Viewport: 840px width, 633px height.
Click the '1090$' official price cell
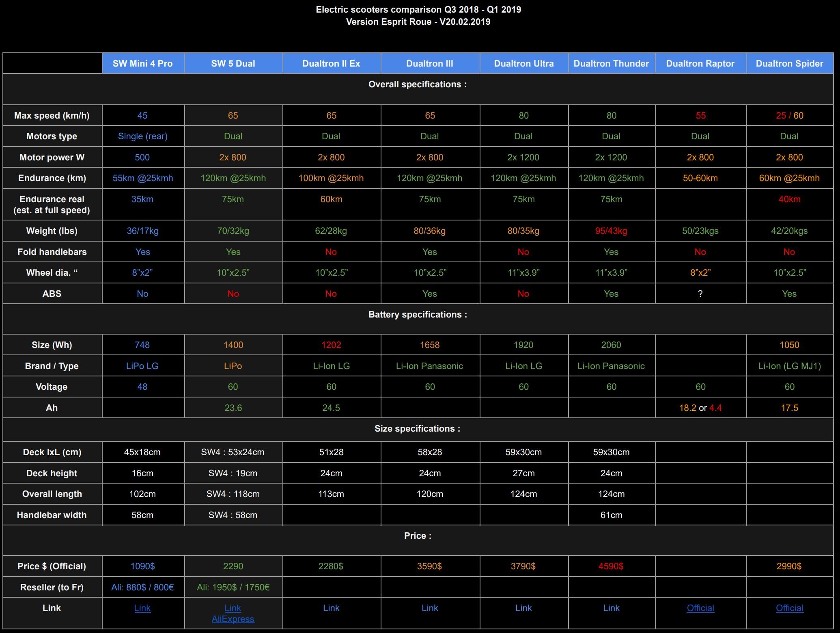[142, 566]
